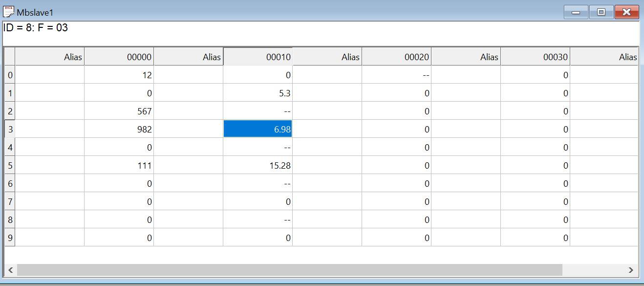Viewport: 644px width, 286px height.
Task: Click the cell showing -- in row 2
Action: [x=258, y=111]
